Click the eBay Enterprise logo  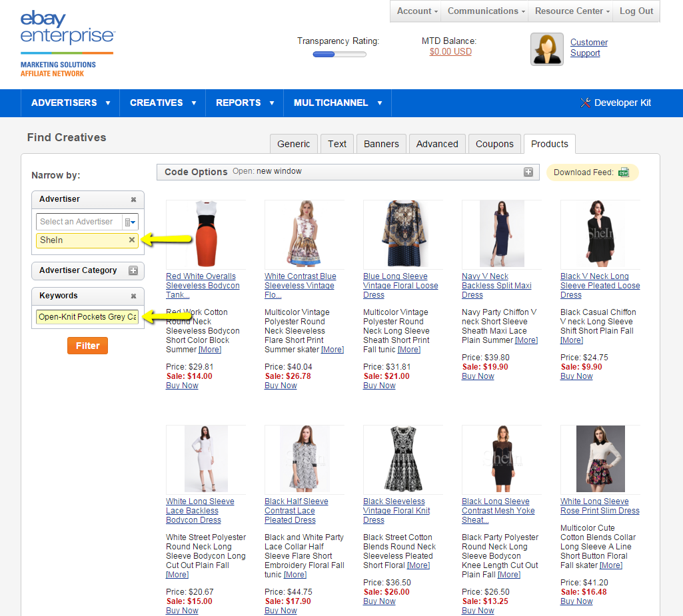tap(67, 44)
